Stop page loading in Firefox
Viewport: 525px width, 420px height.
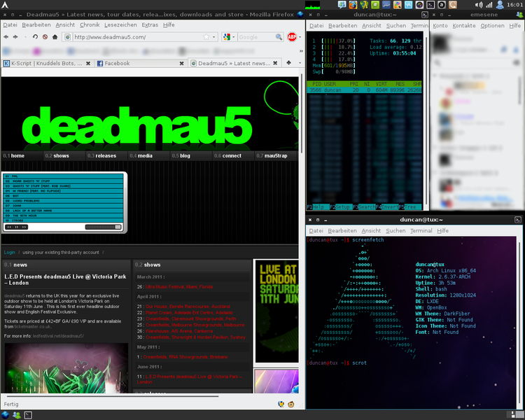coord(45,37)
